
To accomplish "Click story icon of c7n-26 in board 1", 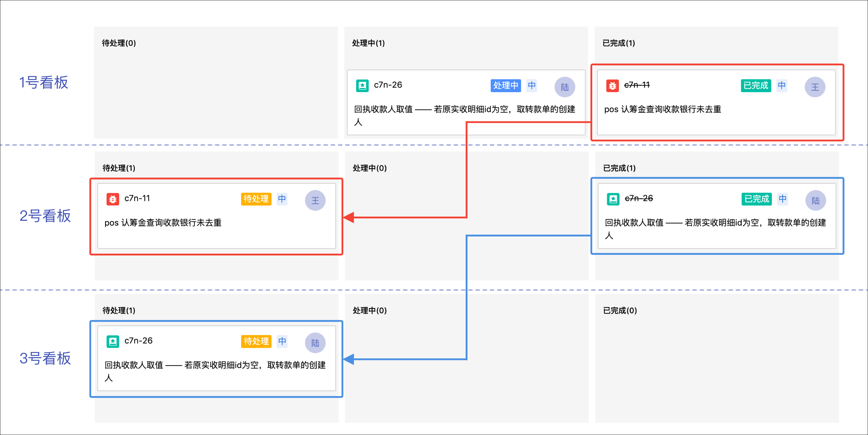I will pos(362,86).
